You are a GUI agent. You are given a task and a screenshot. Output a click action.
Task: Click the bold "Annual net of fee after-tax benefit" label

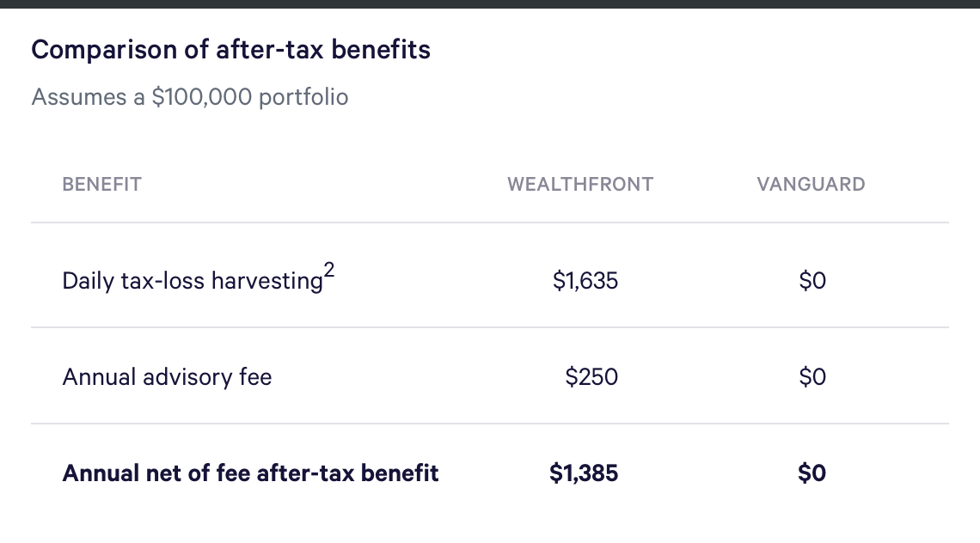pos(250,473)
